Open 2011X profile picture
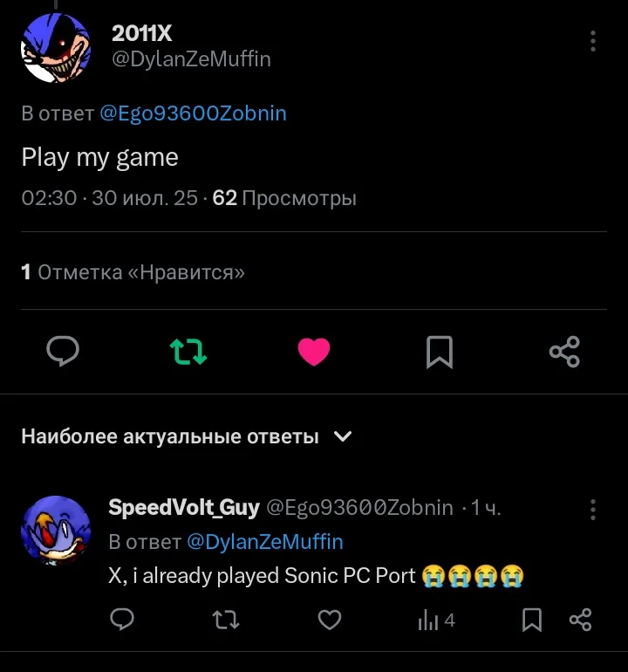Screen dimensions: 628x672 coord(55,48)
